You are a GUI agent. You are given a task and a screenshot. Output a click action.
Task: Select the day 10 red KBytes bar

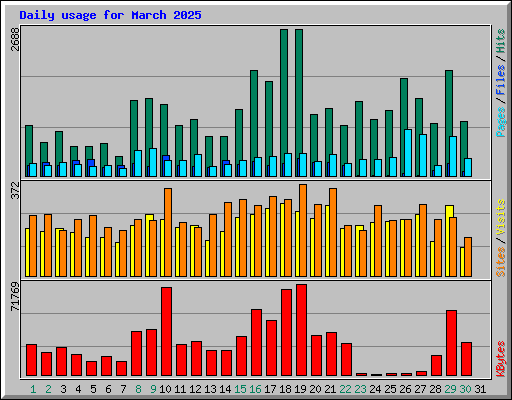166,332
